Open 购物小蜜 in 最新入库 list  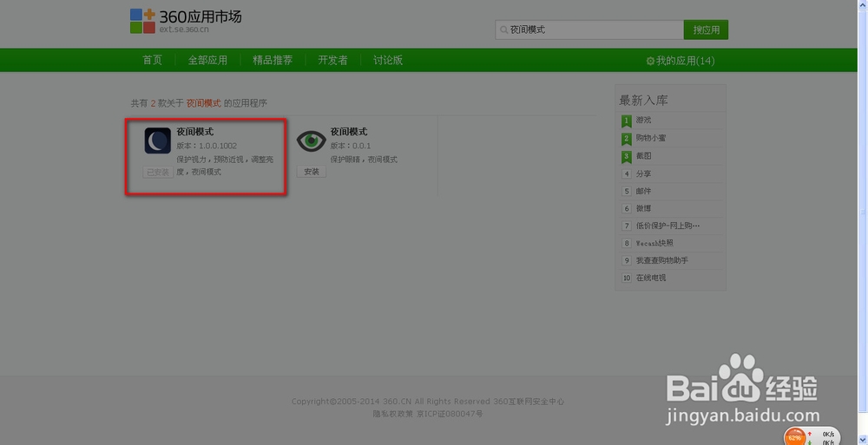pos(650,138)
